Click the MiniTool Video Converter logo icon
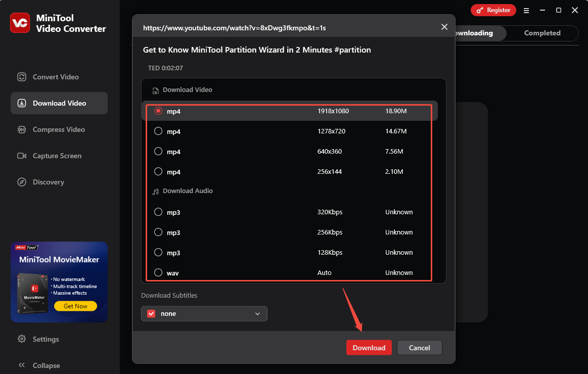The image size is (588, 374). pyautogui.click(x=20, y=23)
